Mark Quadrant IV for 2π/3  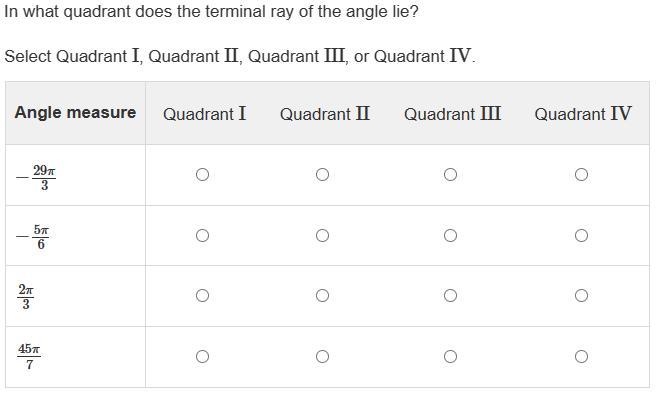581,296
